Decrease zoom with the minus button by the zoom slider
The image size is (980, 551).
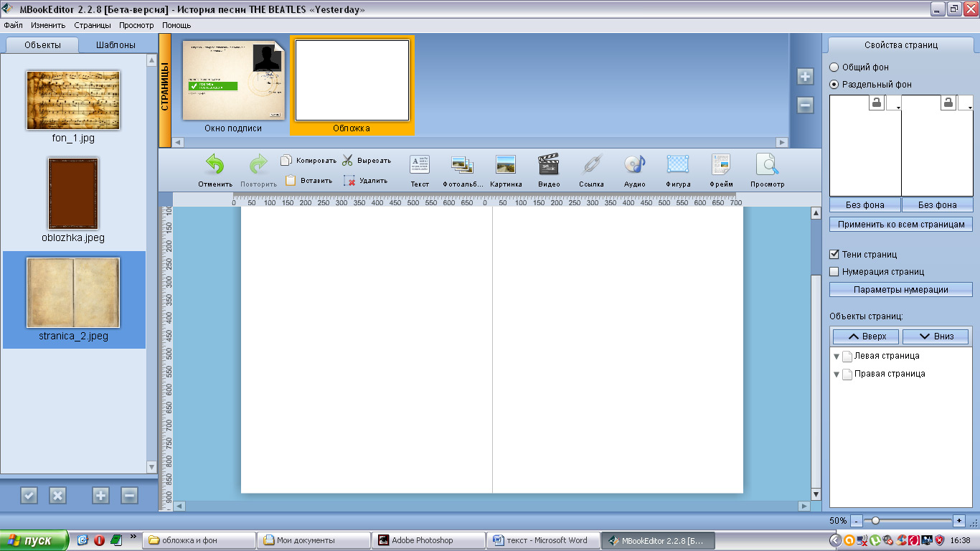click(857, 520)
